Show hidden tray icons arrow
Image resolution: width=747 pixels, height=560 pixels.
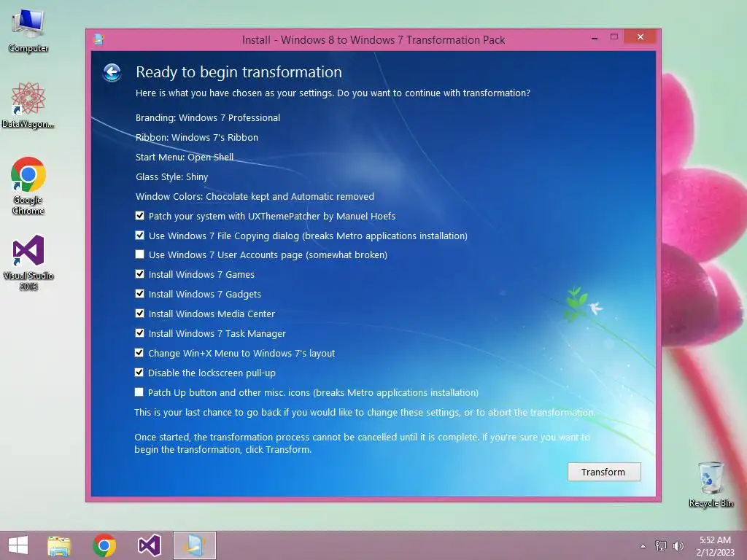[x=643, y=546]
